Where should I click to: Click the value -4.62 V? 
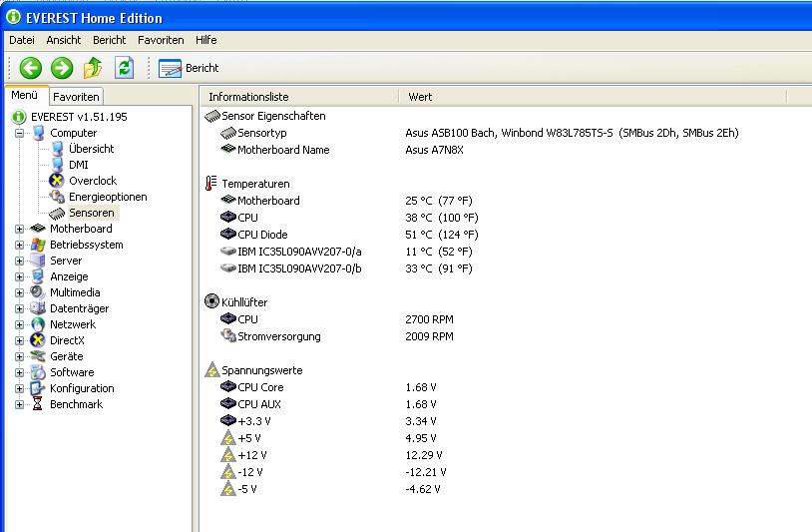423,489
